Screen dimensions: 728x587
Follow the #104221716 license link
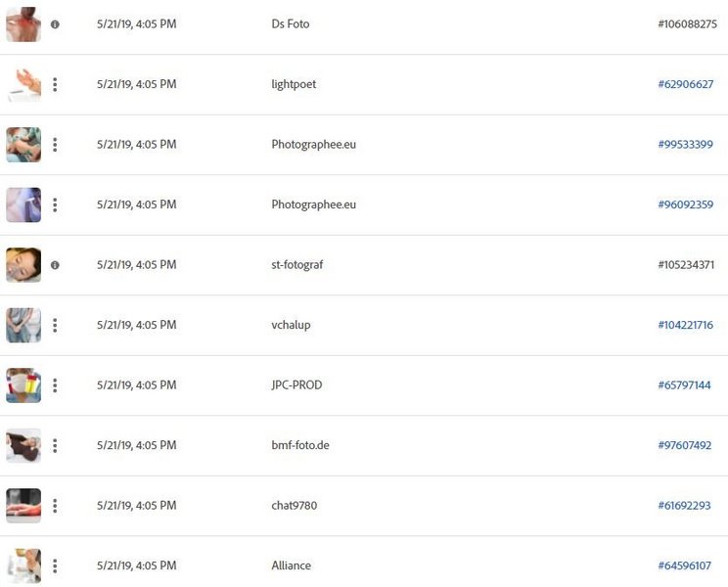click(685, 325)
